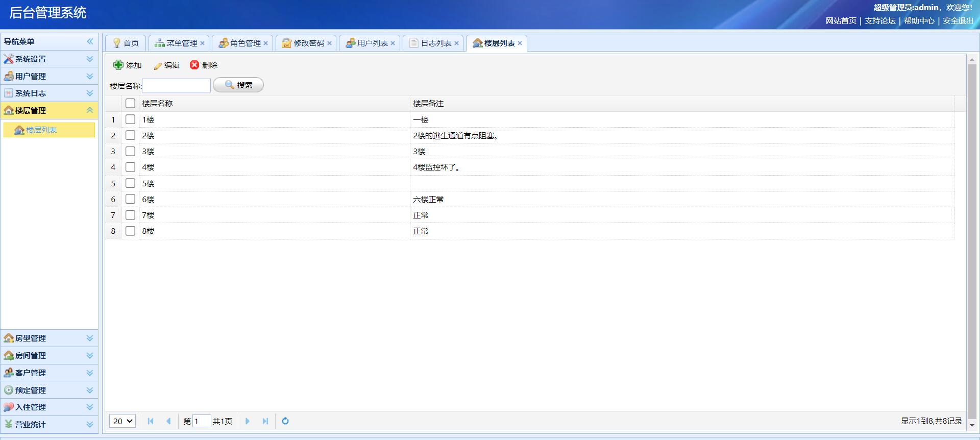
Task: Go to the next page using the pager arrow
Action: point(248,421)
